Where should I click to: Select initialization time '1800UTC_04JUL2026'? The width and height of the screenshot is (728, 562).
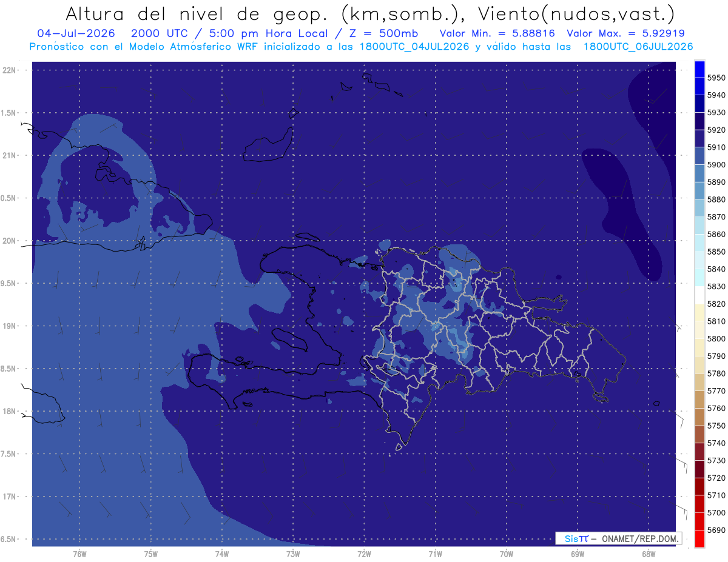click(414, 47)
